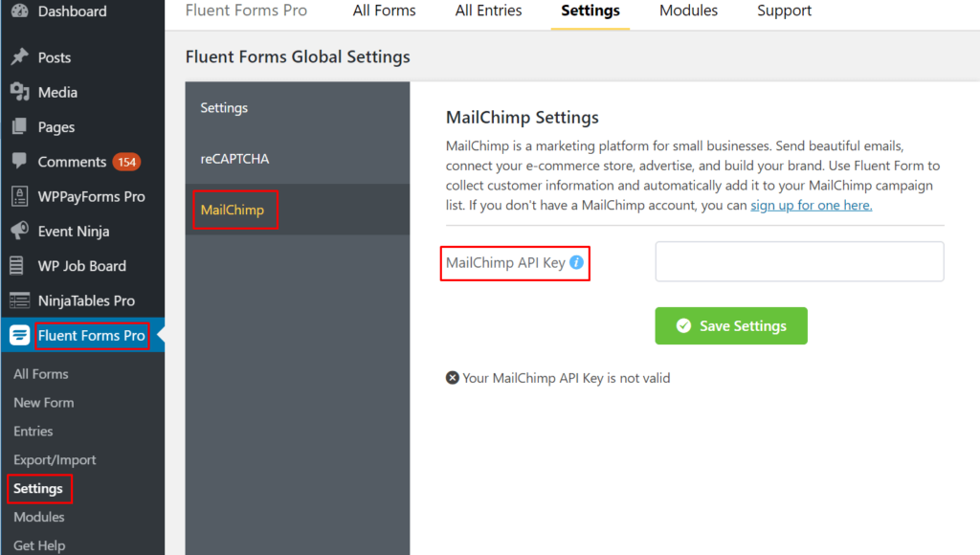Click inside the MailChimp API Key field

(x=799, y=262)
